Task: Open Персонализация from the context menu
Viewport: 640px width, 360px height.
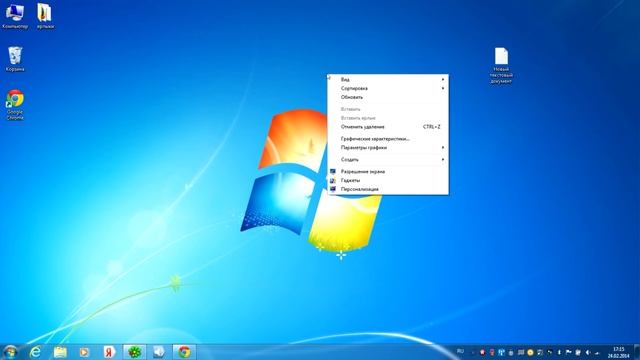Action: pyautogui.click(x=388, y=189)
